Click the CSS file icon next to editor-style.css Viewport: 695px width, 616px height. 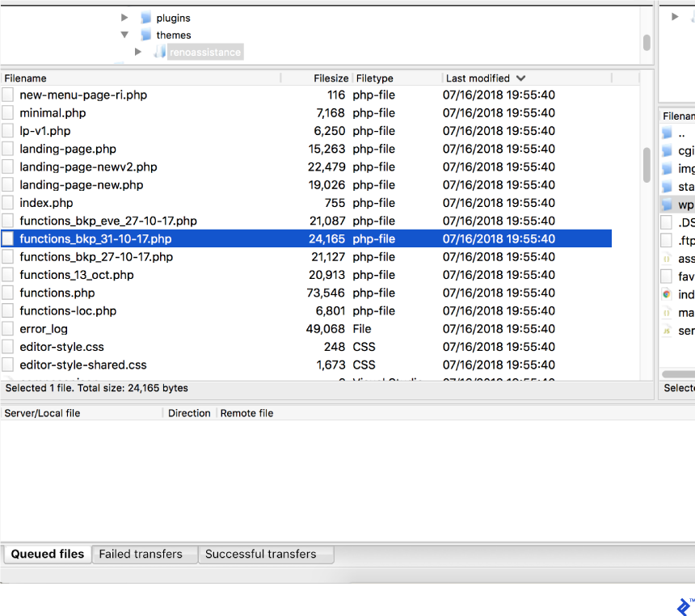tap(10, 346)
